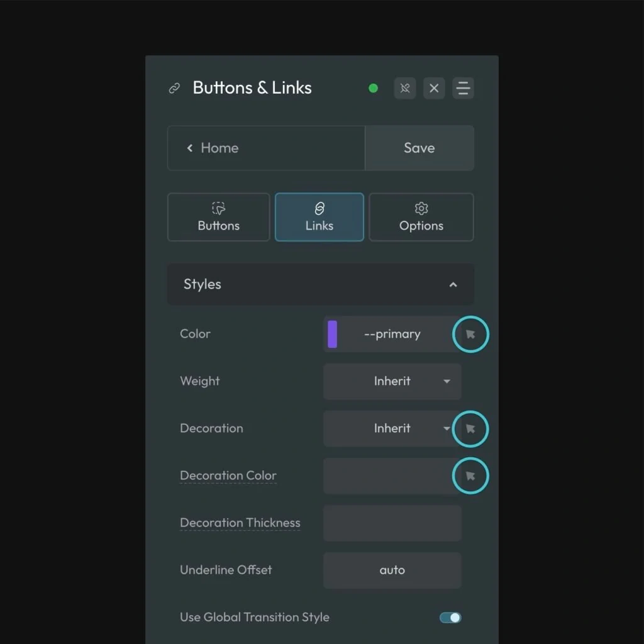Image resolution: width=644 pixels, height=644 pixels.
Task: Open the hamburger menu icon in header
Action: coord(463,89)
